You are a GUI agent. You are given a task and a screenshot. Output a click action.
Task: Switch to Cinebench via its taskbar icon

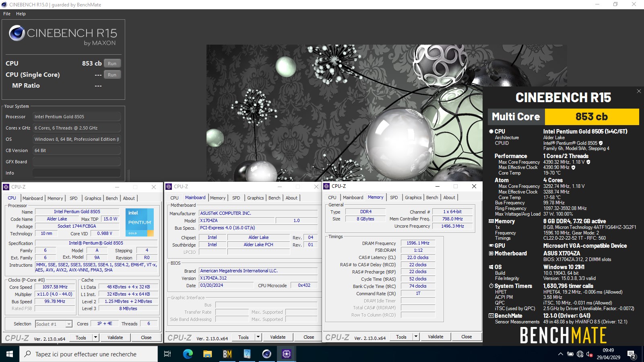pos(266,354)
